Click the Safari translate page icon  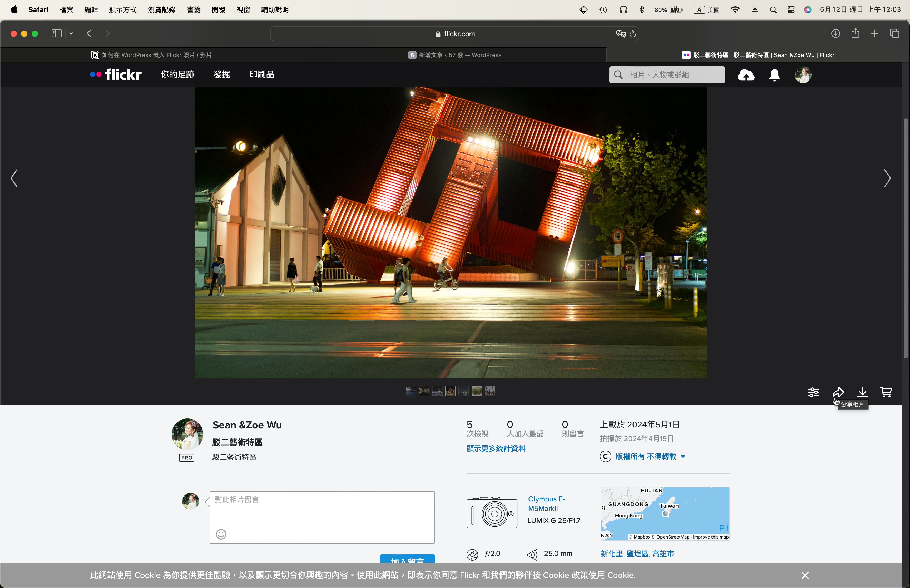[x=621, y=34]
